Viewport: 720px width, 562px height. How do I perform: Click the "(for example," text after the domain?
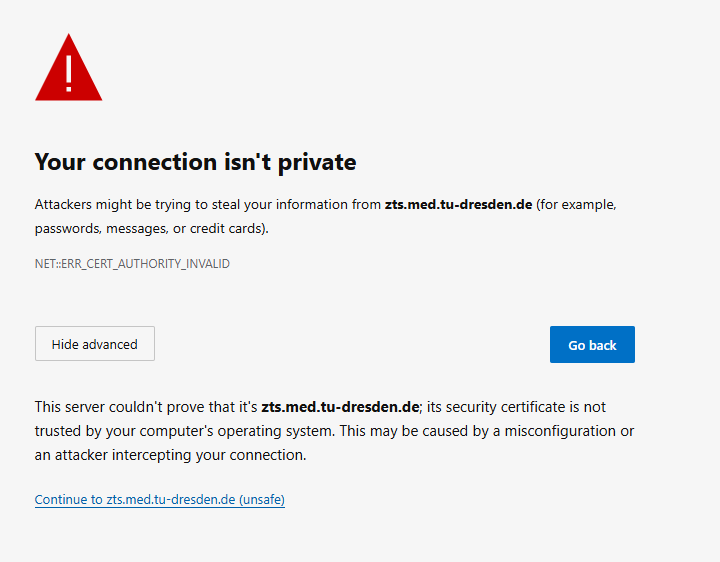pos(576,205)
